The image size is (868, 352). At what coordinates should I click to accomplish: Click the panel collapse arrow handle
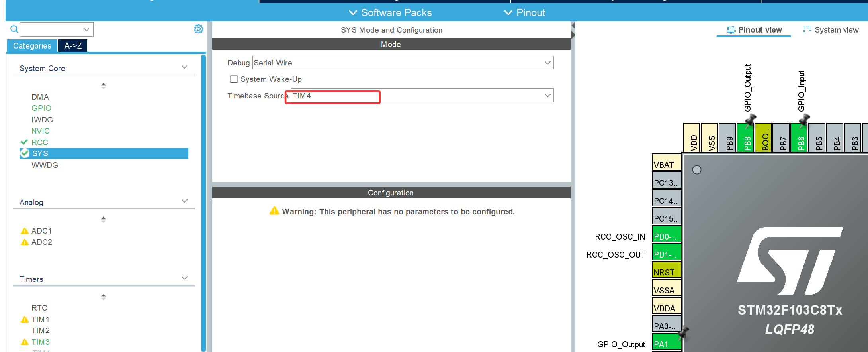573,30
